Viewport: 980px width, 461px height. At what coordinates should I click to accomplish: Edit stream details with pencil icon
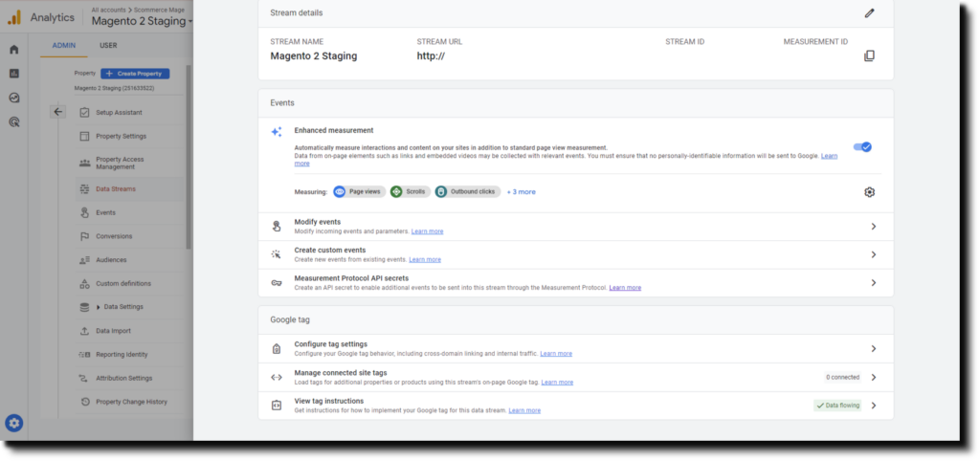tap(869, 13)
